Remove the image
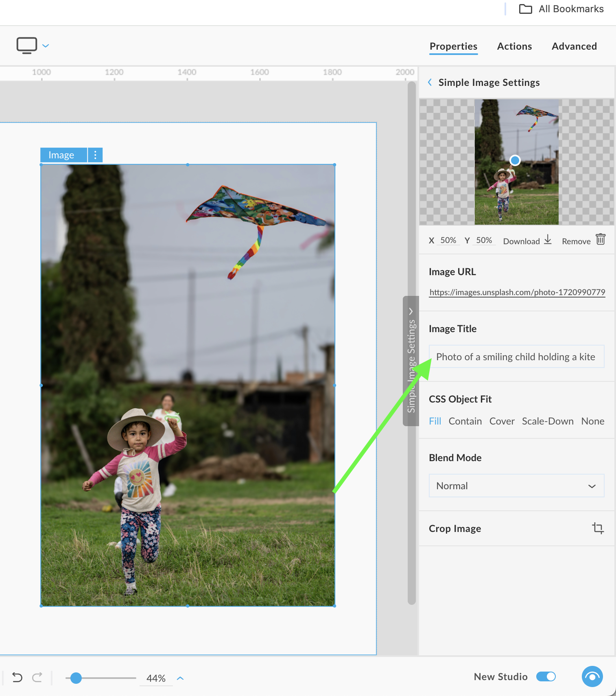The height and width of the screenshot is (696, 616). tap(583, 241)
